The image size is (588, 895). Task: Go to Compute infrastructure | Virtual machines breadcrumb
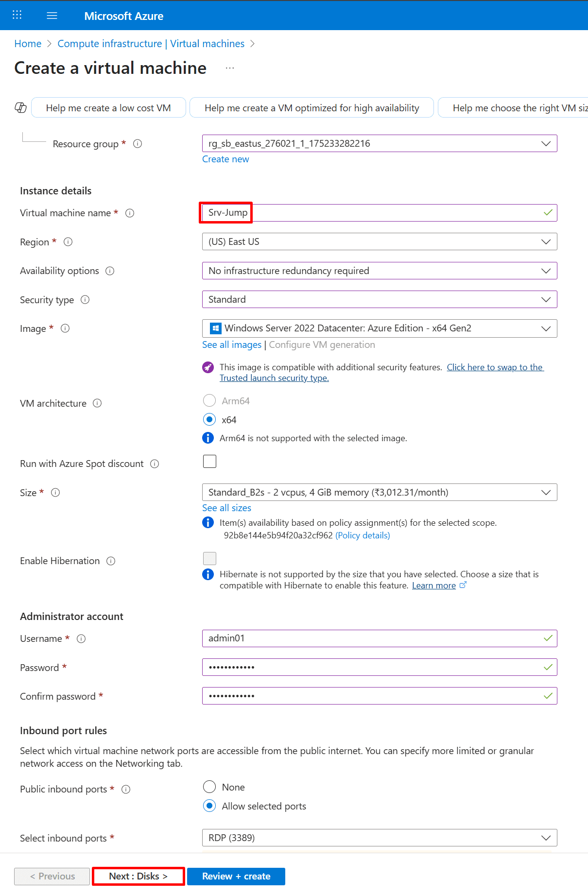(151, 44)
